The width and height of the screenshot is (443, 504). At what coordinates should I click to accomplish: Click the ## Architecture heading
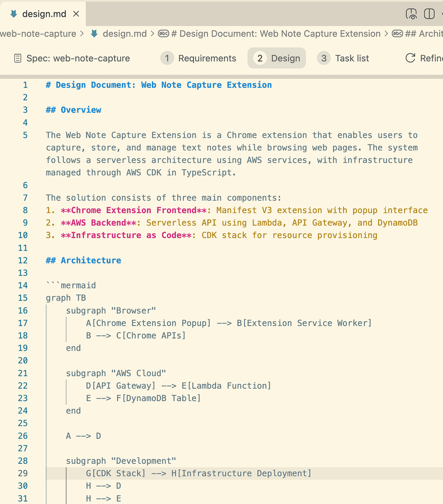click(84, 260)
